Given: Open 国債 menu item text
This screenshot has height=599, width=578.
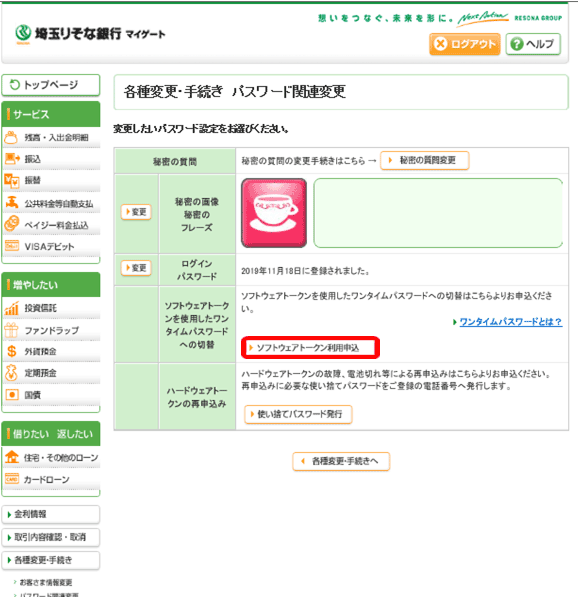Looking at the screenshot, I should [x=32, y=395].
